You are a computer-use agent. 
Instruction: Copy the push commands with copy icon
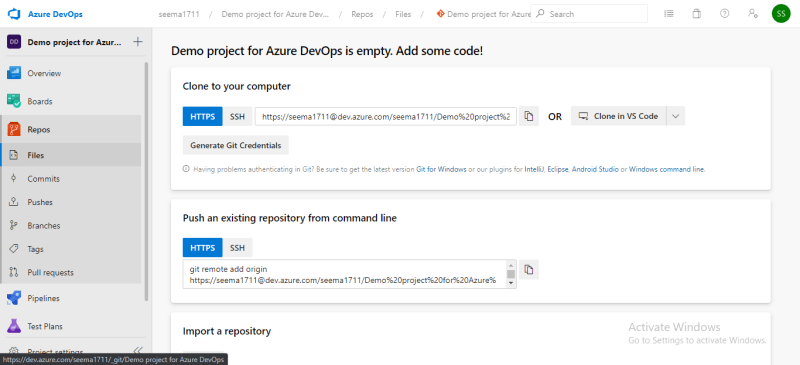(x=529, y=270)
